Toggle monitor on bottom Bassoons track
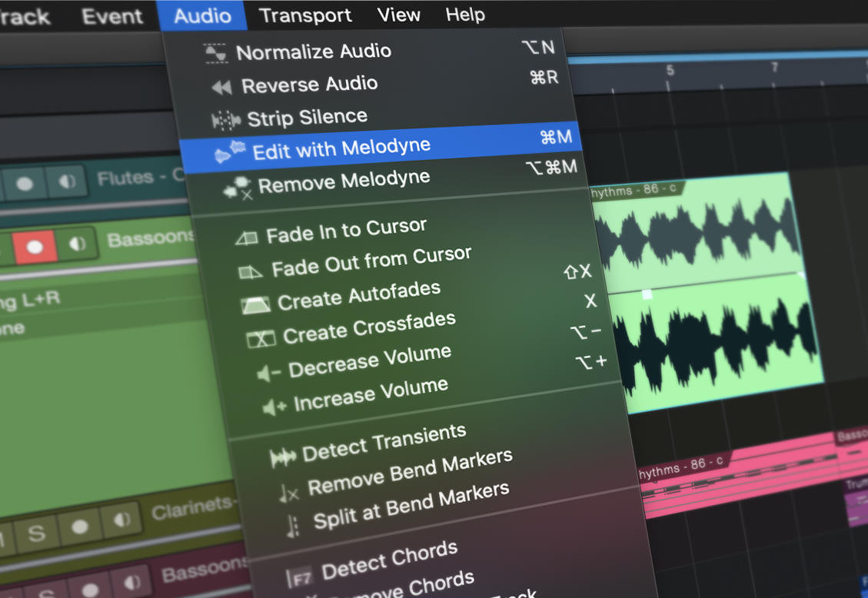This screenshot has height=598, width=868. (132, 583)
